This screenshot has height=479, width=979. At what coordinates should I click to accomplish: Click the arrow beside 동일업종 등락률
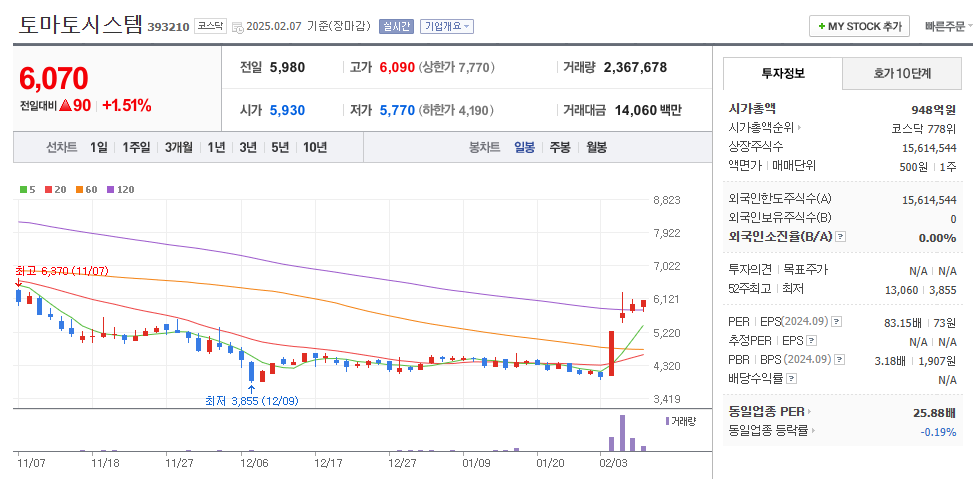(814, 431)
